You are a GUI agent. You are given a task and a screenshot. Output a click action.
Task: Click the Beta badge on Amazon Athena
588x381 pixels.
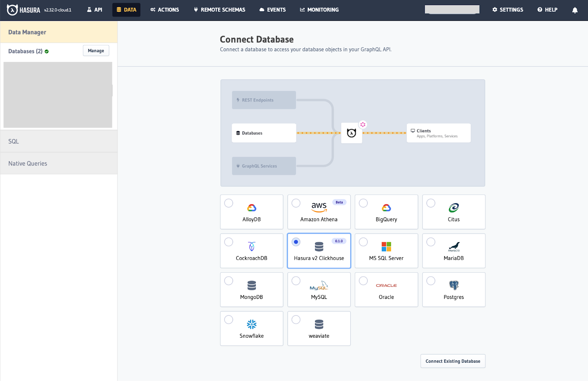point(339,202)
